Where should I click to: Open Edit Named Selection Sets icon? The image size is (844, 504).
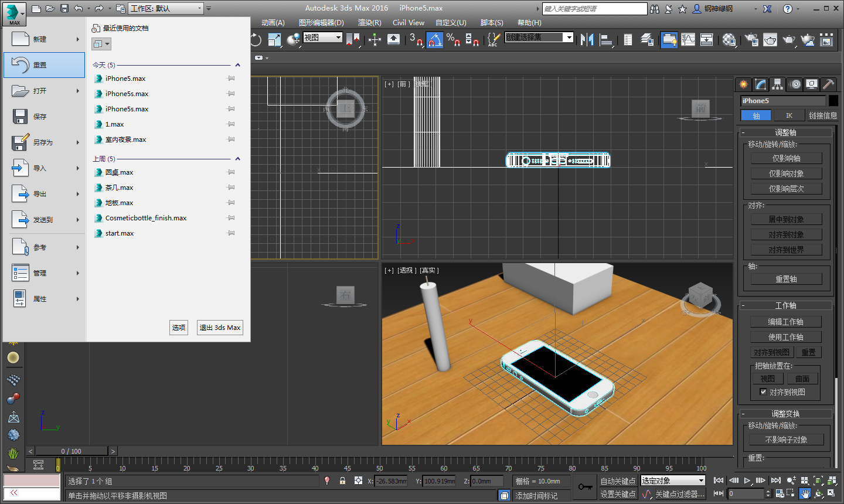point(494,39)
